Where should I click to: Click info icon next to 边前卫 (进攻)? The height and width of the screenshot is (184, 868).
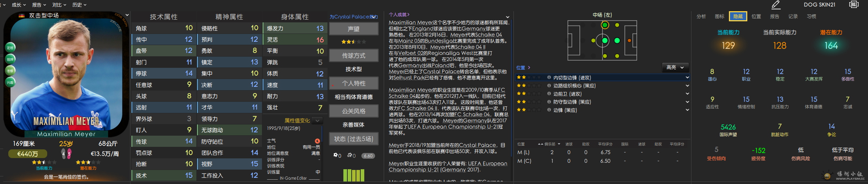[x=549, y=94]
